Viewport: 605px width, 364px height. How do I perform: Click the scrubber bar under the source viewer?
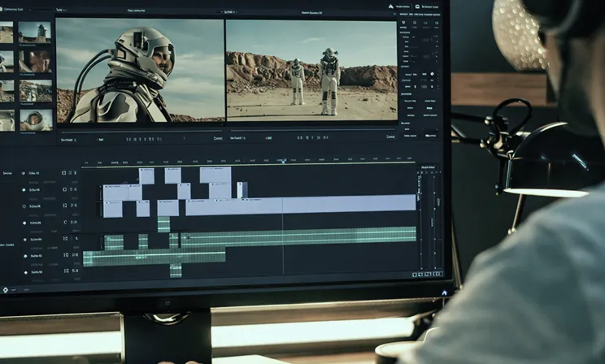tap(140, 128)
